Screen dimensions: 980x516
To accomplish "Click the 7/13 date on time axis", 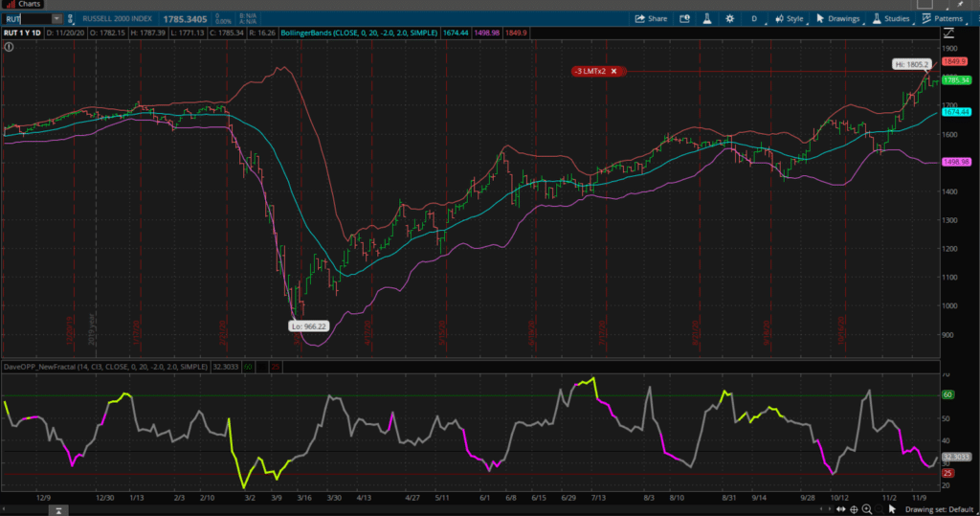I will click(598, 498).
